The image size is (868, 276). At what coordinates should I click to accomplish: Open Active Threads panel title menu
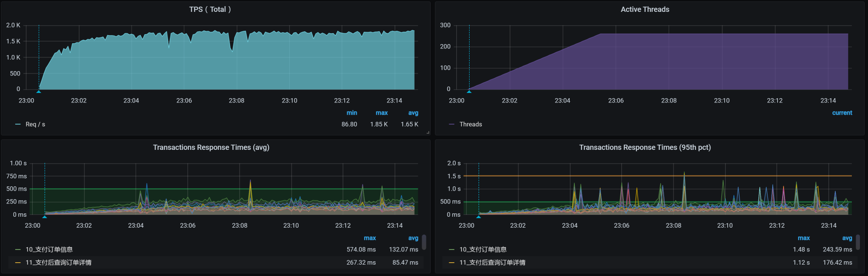[x=645, y=9]
